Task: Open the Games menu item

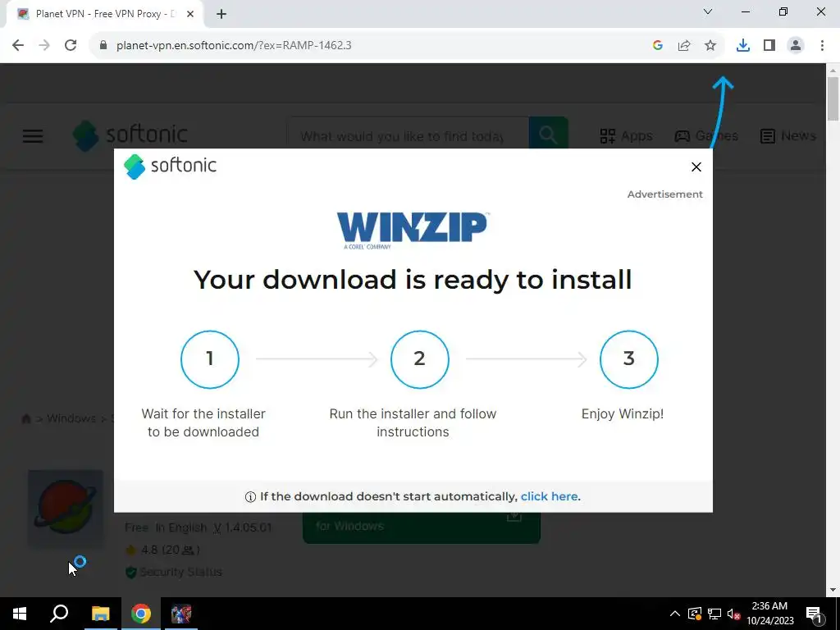Action: coord(706,136)
